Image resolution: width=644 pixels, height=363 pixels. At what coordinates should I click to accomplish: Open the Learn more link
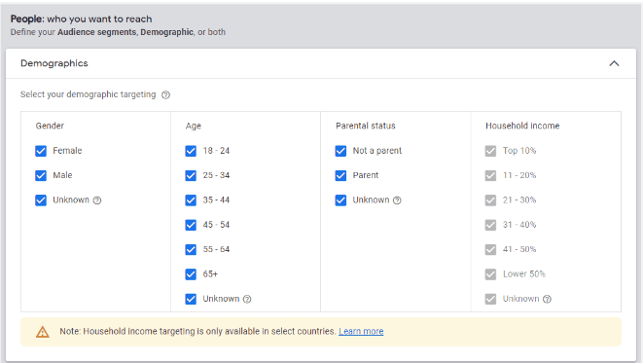coord(361,331)
